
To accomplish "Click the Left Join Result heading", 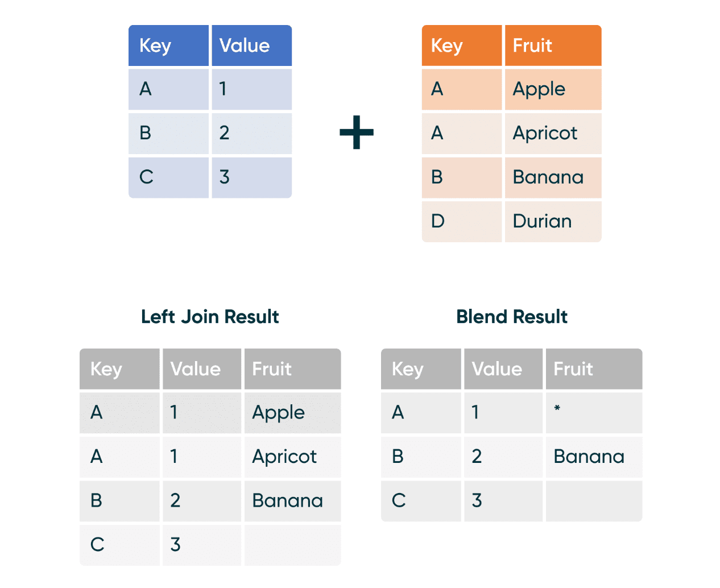I will tap(210, 317).
